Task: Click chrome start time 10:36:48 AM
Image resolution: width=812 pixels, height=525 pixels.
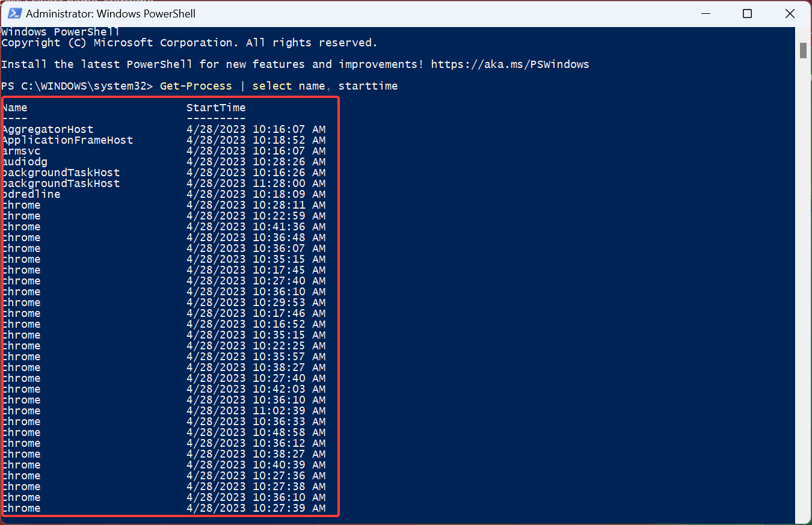Action: (x=256, y=238)
